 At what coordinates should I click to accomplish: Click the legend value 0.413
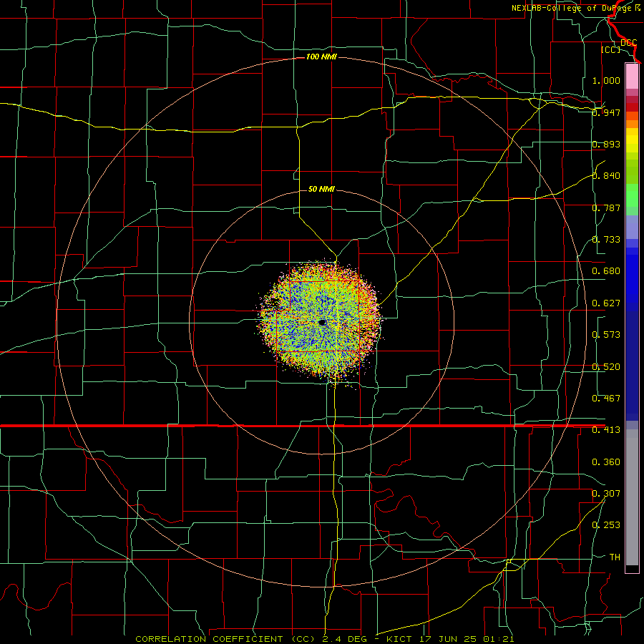(606, 430)
